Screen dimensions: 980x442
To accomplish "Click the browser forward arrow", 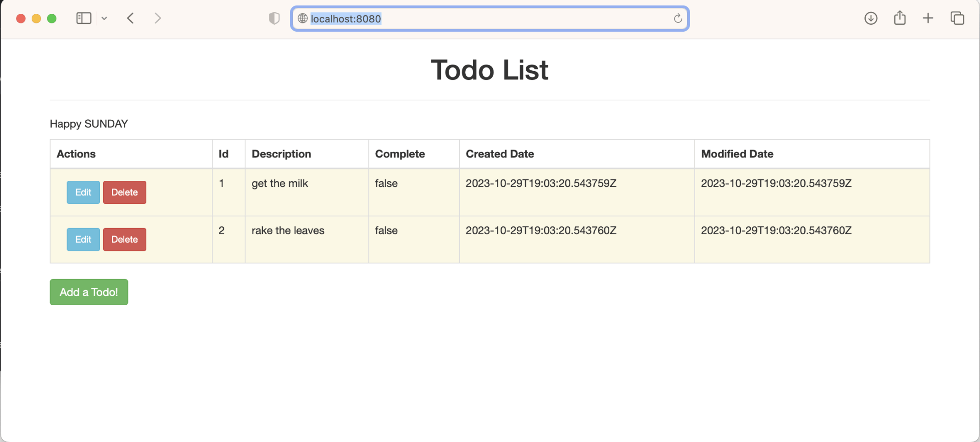I will pyautogui.click(x=157, y=18).
